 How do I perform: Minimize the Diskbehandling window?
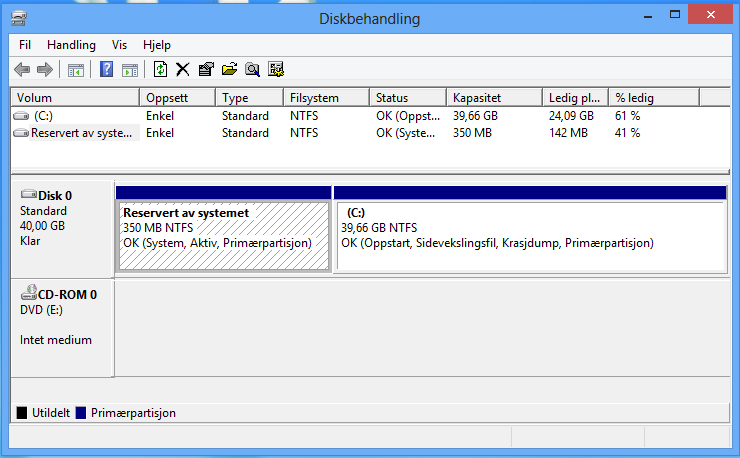coord(648,15)
